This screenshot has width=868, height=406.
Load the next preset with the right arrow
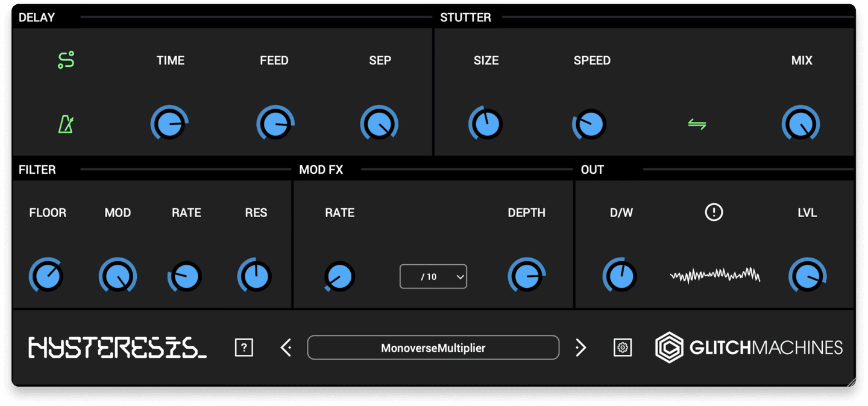pyautogui.click(x=580, y=347)
